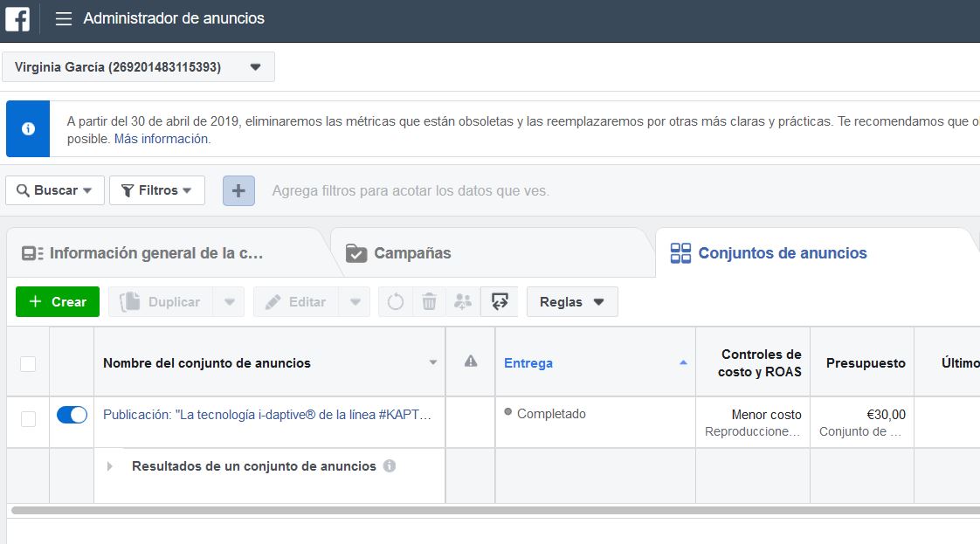Click the Facebook logo icon

(x=17, y=18)
